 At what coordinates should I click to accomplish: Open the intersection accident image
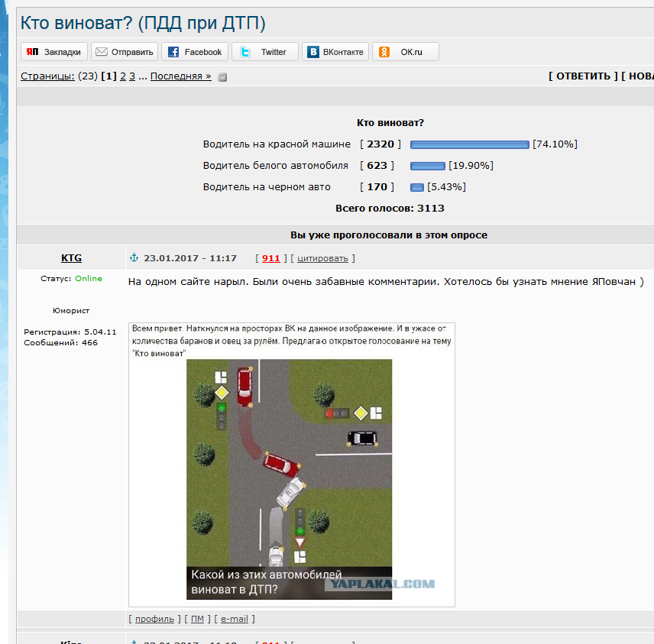(x=289, y=479)
